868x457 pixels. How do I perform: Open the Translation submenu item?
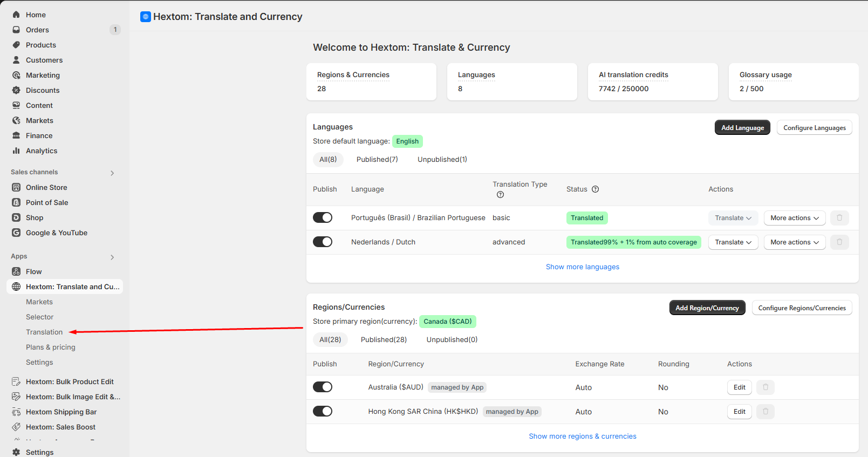44,332
